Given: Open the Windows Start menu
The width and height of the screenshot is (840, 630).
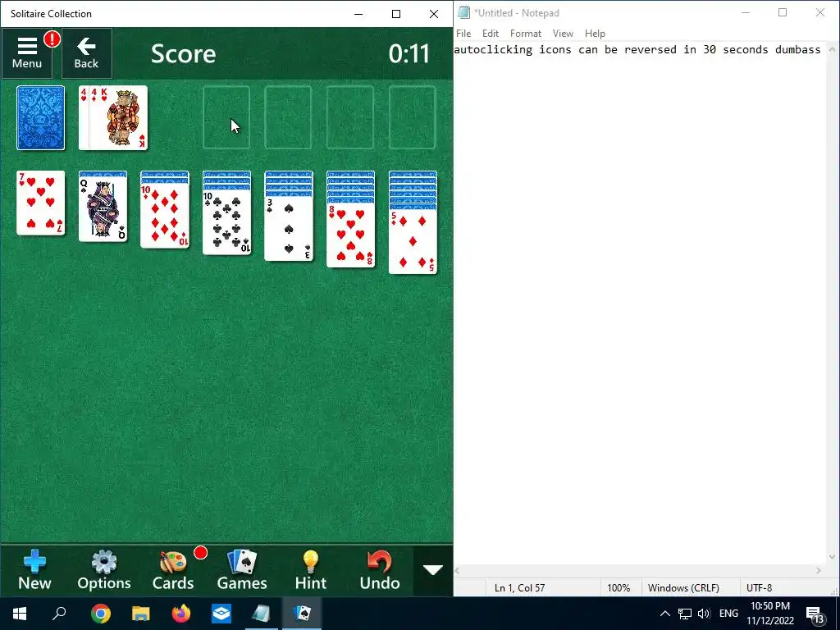Looking at the screenshot, I should click(20, 614).
